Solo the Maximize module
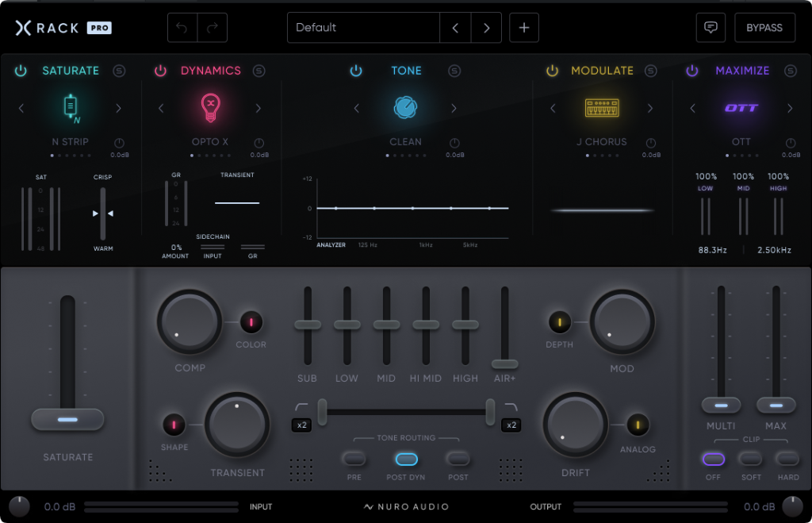 click(791, 71)
